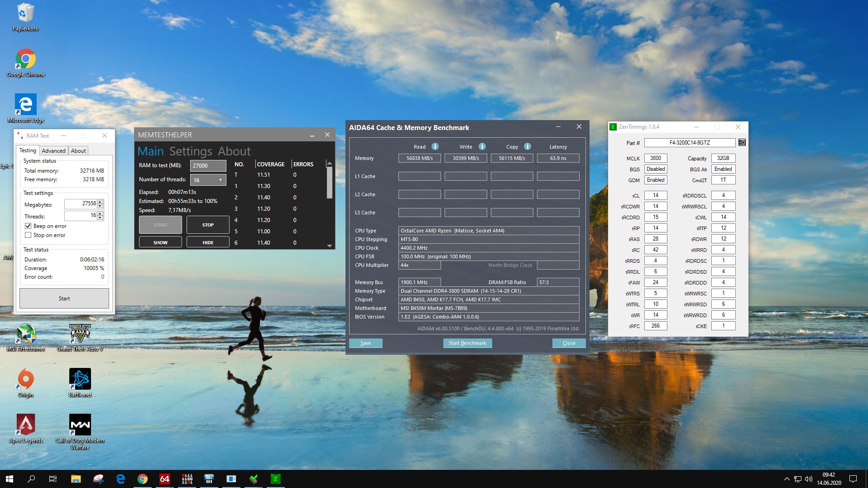Open taskbar search
The width and height of the screenshot is (868, 488).
[31, 479]
